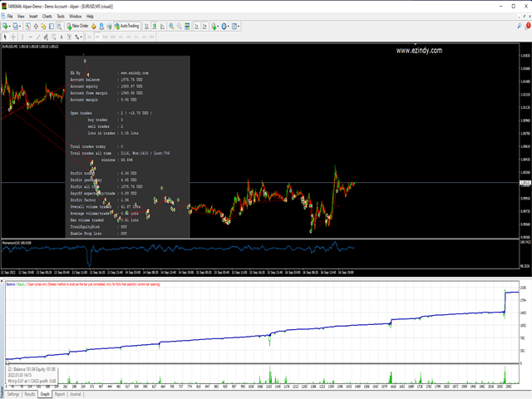
Task: Toggle the Data Window crosshair icon
Action: (x=36, y=26)
